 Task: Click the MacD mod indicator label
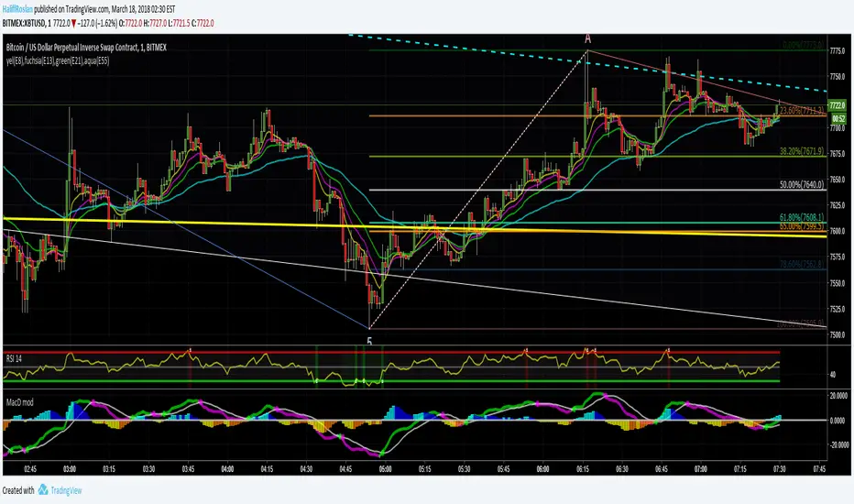point(19,402)
